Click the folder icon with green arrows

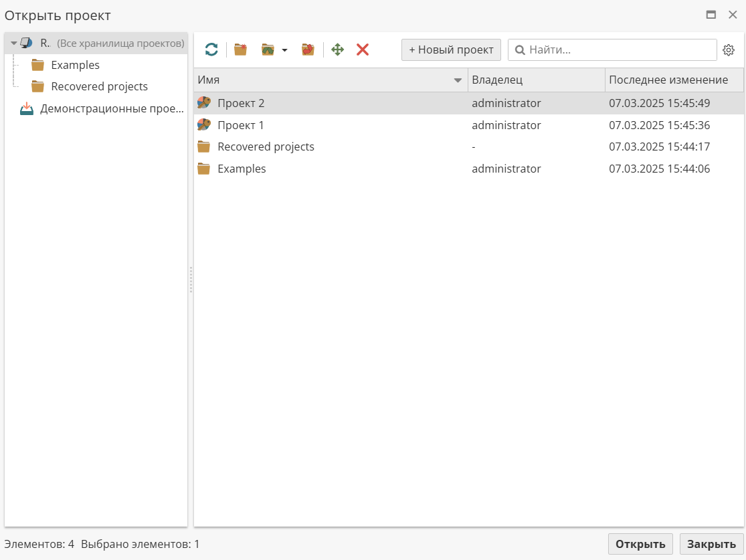click(x=268, y=50)
